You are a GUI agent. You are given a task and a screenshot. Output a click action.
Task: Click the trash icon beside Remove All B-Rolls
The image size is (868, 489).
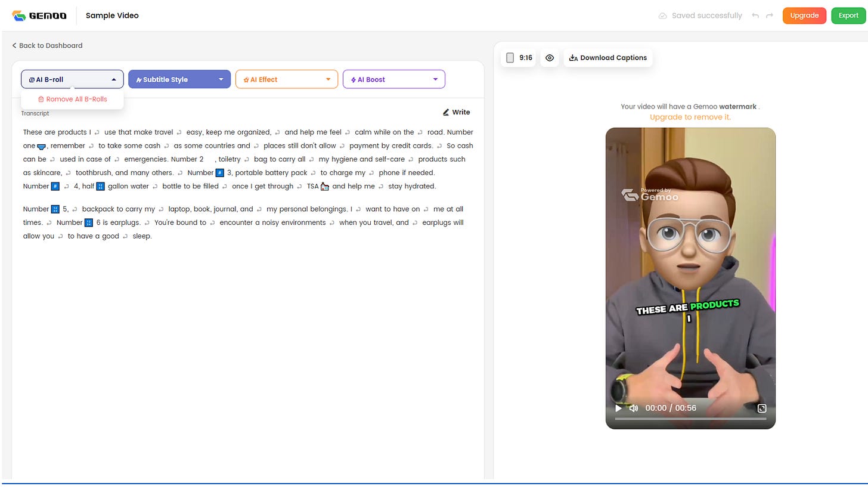41,100
